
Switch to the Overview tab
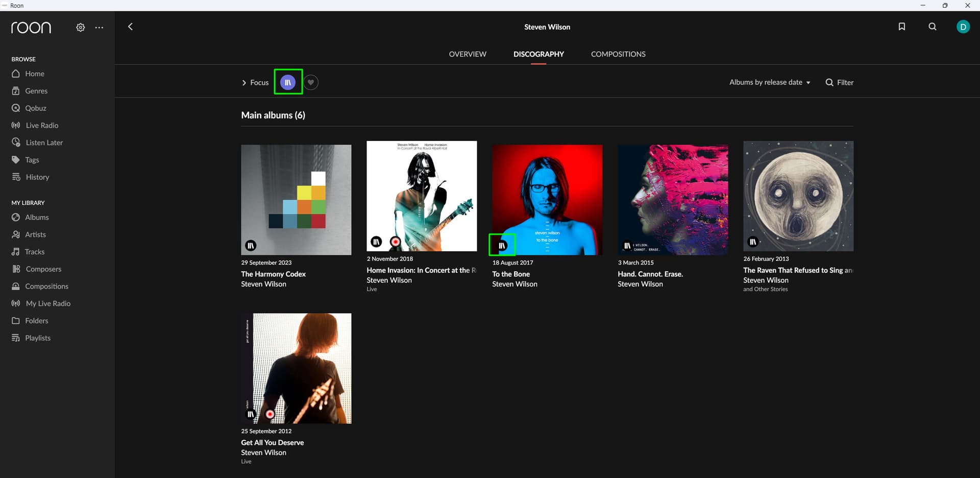click(467, 54)
